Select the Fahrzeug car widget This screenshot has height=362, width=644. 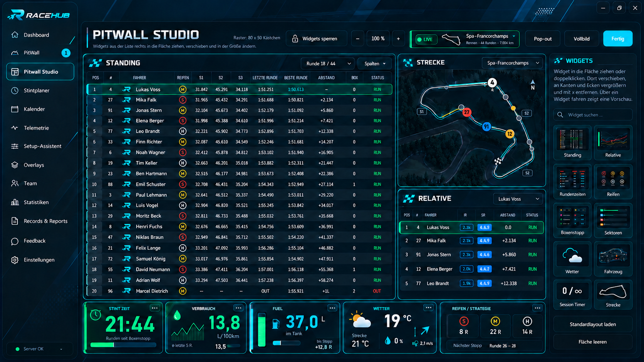(613, 259)
